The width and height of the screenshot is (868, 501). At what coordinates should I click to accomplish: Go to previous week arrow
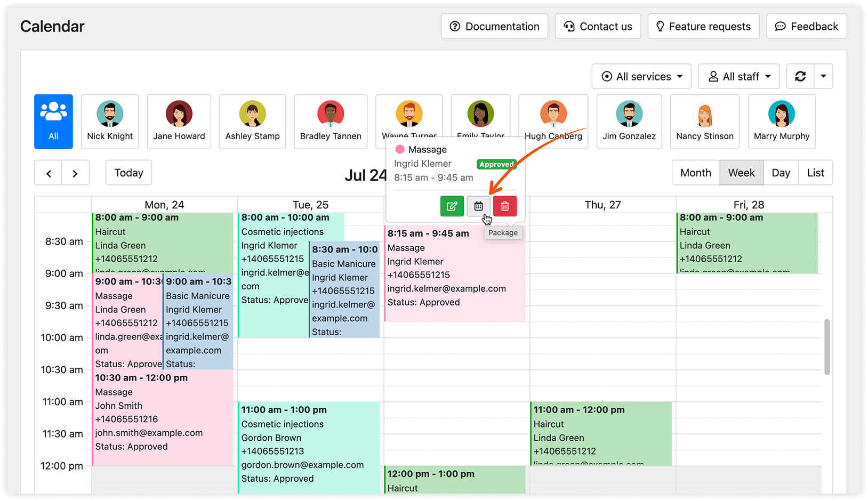pos(49,173)
